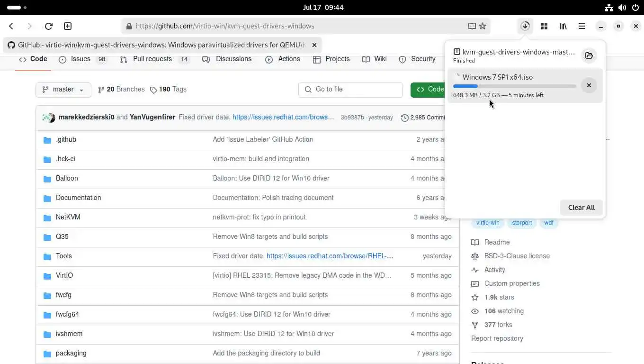Click Clear All in downloads popover

(x=581, y=208)
